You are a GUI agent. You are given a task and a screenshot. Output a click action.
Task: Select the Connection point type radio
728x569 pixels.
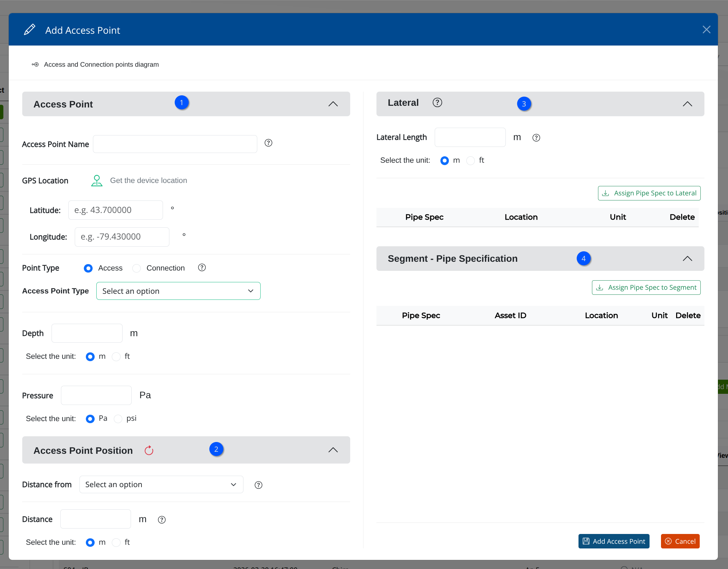(136, 268)
